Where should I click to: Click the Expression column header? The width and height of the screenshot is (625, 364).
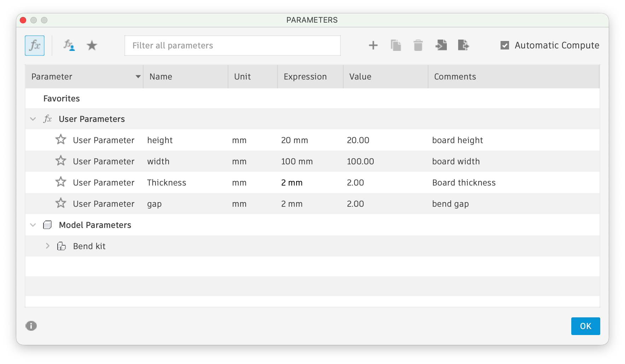click(310, 77)
